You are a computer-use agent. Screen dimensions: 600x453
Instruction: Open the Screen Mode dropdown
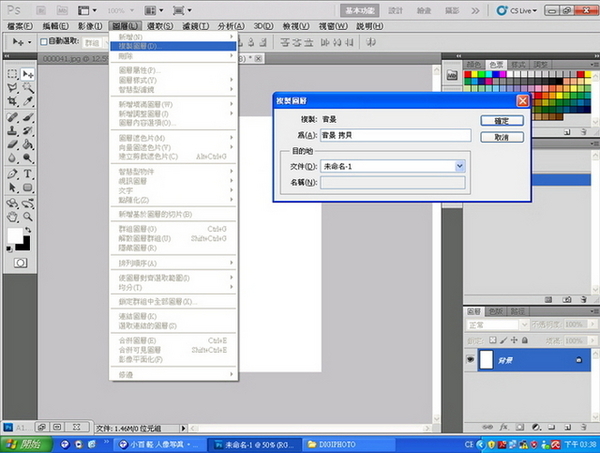point(182,10)
